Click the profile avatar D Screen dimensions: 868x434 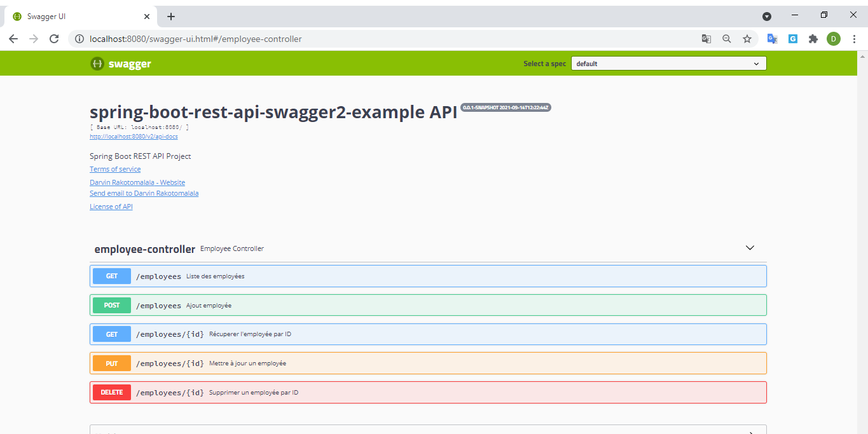pos(834,39)
